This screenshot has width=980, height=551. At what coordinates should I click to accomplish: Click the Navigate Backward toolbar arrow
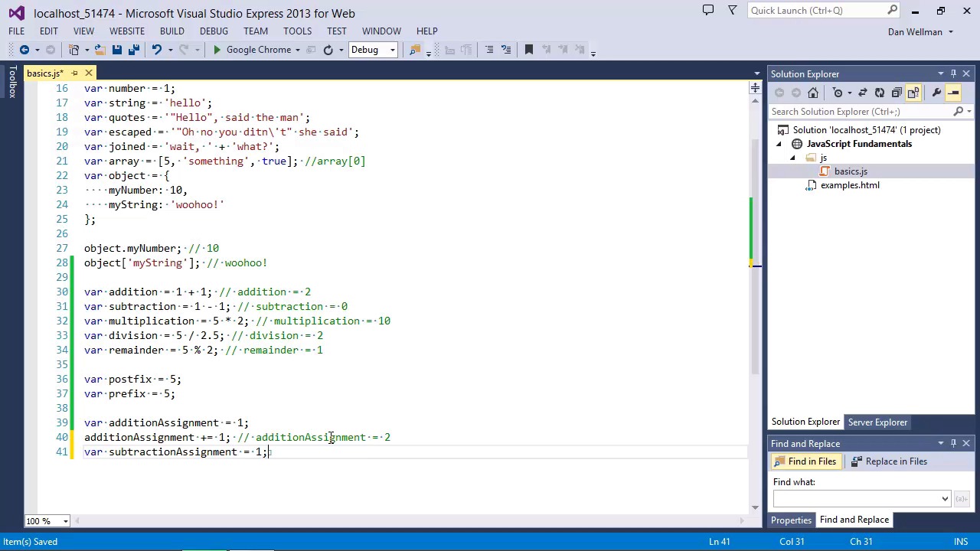pos(24,50)
